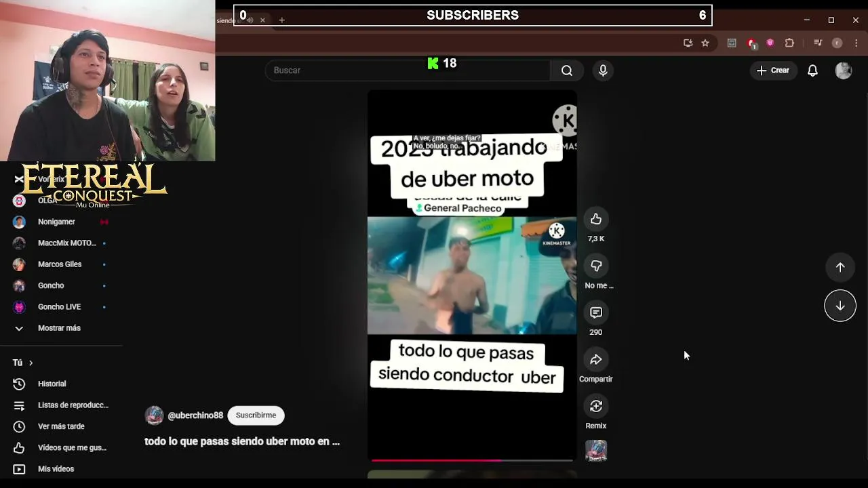This screenshot has width=868, height=488.
Task: Expand the Tú section chevron
Action: [x=31, y=363]
